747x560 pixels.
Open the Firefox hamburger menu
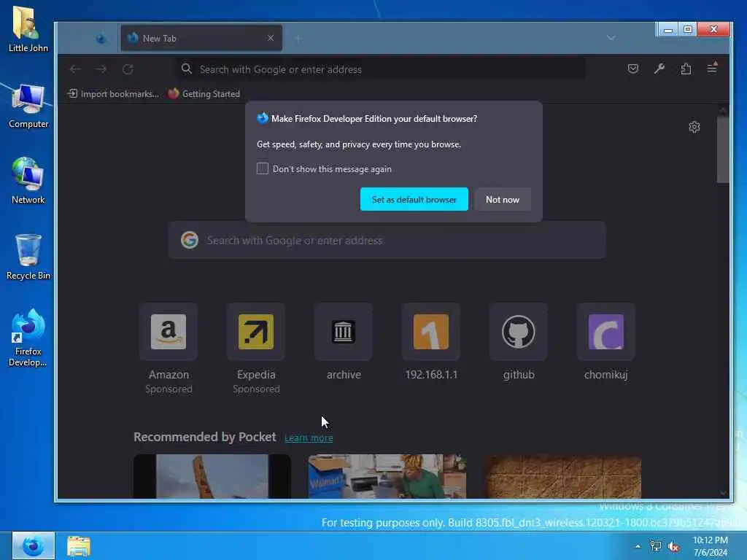pyautogui.click(x=712, y=68)
